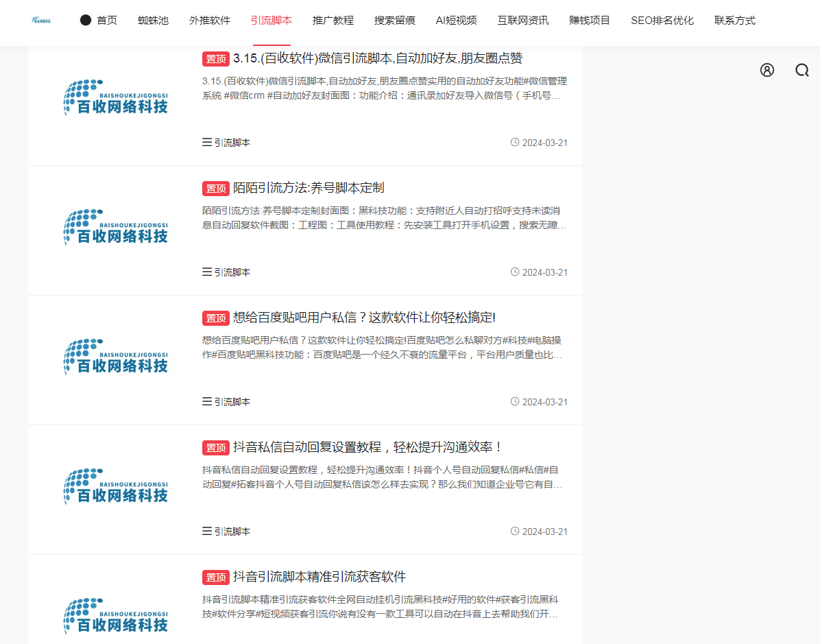Open article 陌陌引流方法:养号脚本定制
Image resolution: width=820 pixels, height=644 pixels.
309,188
